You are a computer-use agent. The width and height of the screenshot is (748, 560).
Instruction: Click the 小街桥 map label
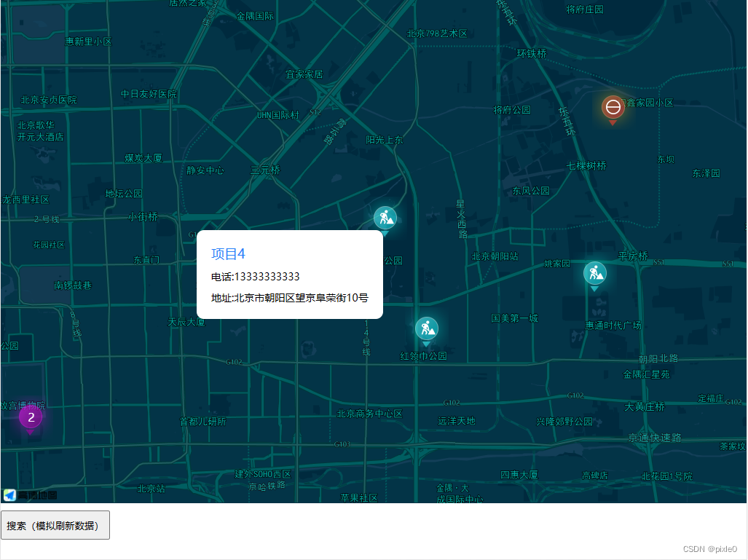[x=143, y=217]
